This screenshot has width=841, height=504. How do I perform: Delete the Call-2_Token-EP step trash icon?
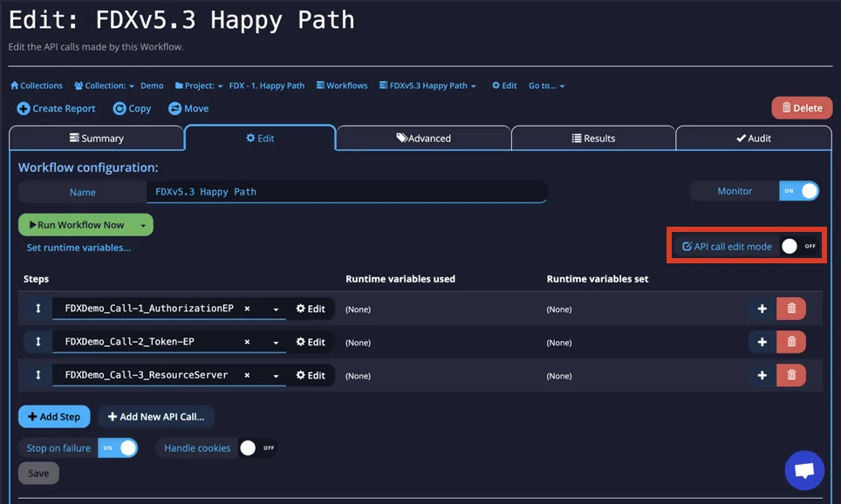[x=791, y=342]
